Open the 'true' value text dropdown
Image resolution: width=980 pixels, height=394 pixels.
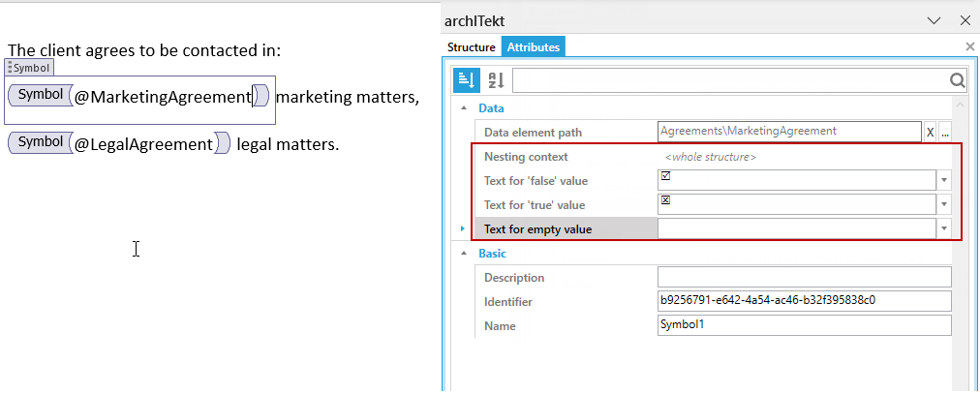click(944, 204)
